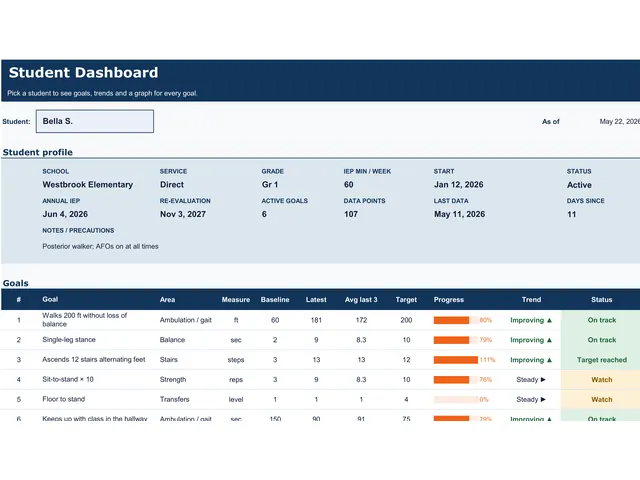Click the average value 172

(x=361, y=320)
